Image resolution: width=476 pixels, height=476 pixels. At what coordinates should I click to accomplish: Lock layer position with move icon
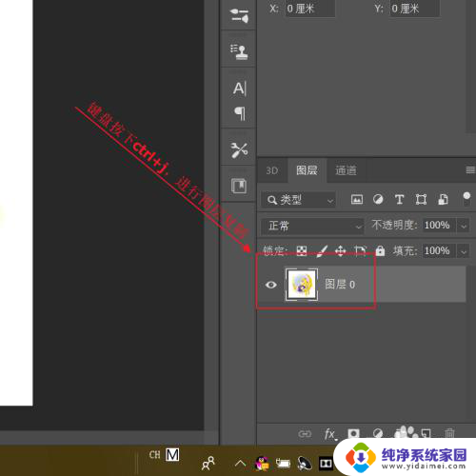(x=340, y=251)
